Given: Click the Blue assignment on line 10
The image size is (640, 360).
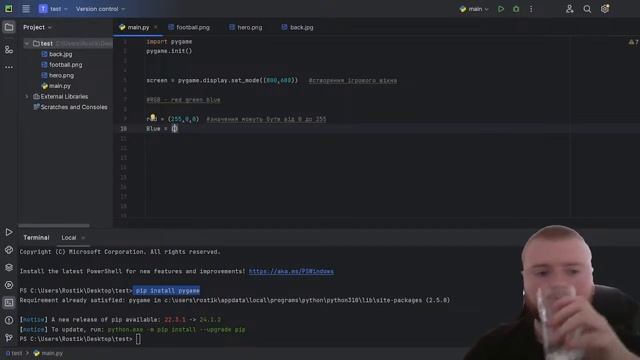Looking at the screenshot, I should click(162, 129).
